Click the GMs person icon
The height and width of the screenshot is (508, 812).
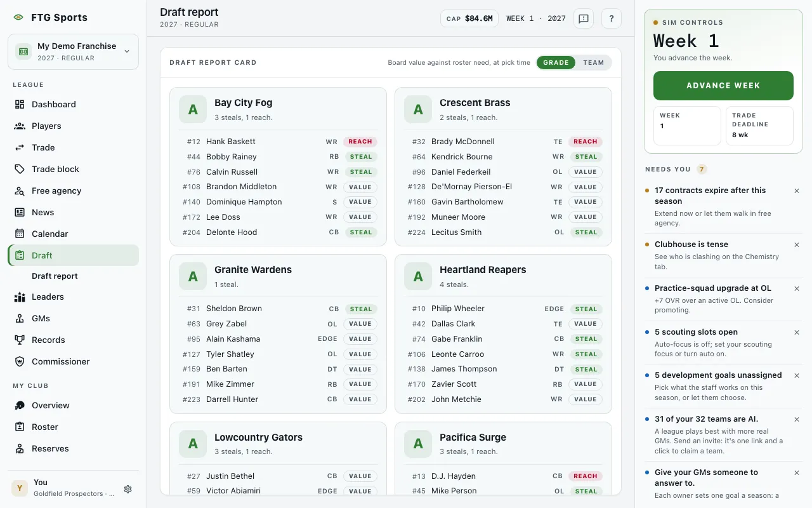click(20, 318)
